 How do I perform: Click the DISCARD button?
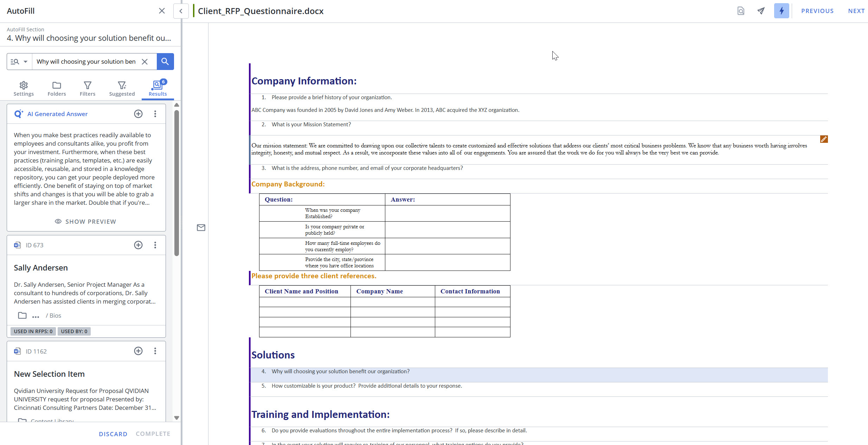[113, 434]
